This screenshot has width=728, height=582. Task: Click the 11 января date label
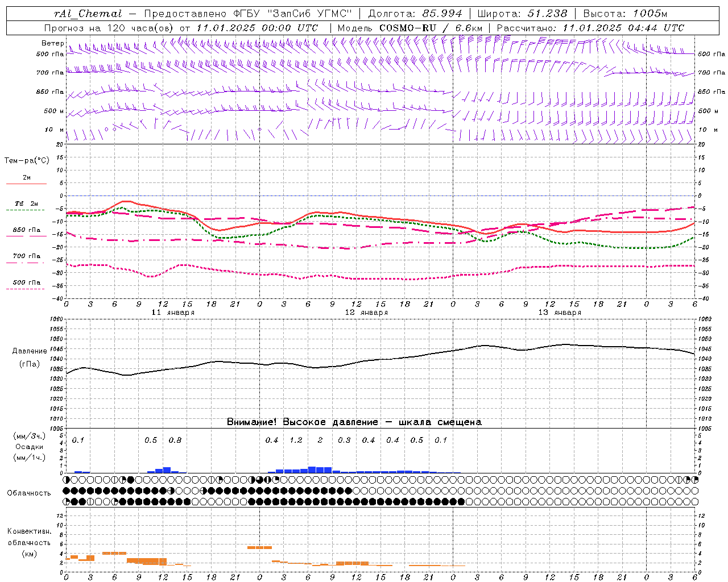(x=173, y=313)
